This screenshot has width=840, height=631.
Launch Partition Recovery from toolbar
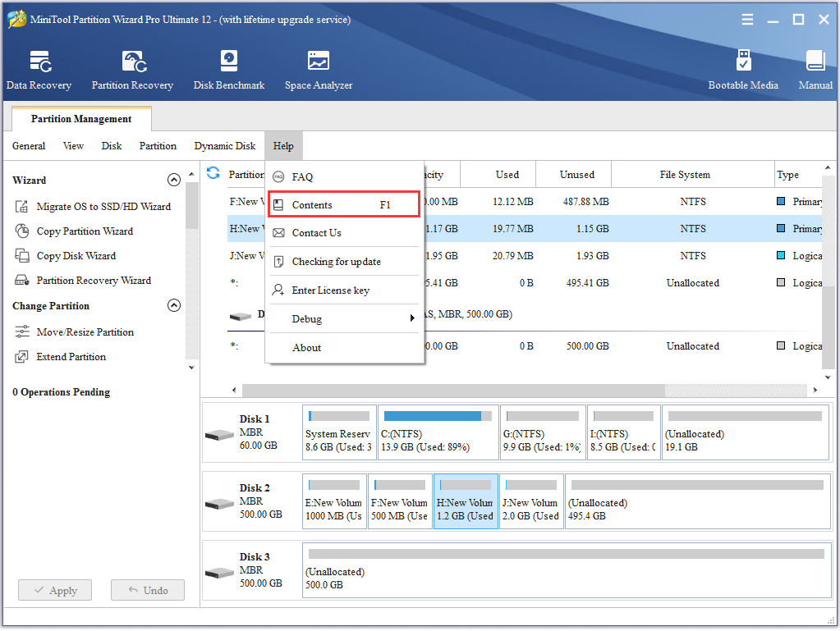point(132,70)
